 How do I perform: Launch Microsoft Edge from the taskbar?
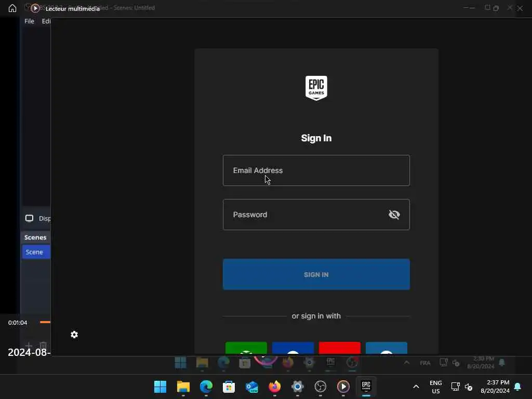(206, 387)
